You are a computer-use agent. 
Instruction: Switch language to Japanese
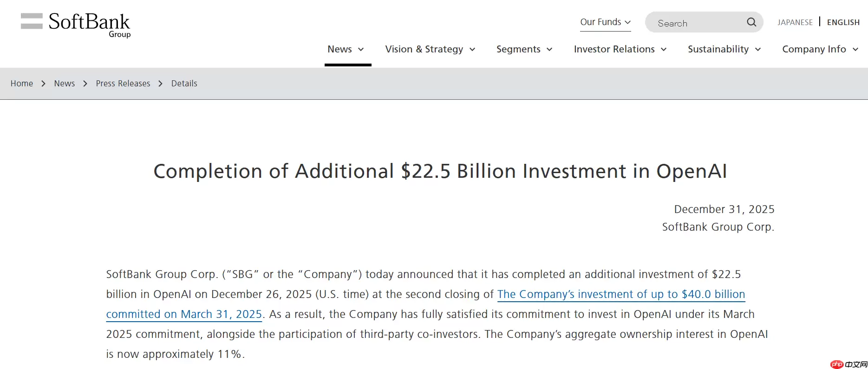click(795, 22)
